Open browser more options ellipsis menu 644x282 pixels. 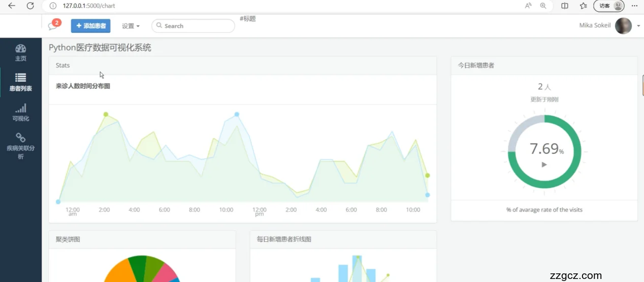tap(634, 6)
